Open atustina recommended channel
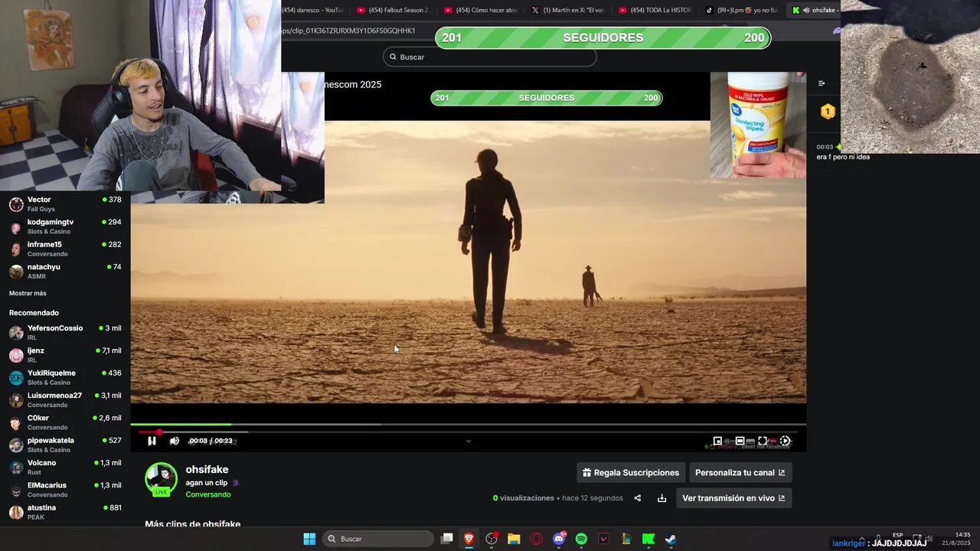The height and width of the screenshot is (551, 980). point(65,512)
